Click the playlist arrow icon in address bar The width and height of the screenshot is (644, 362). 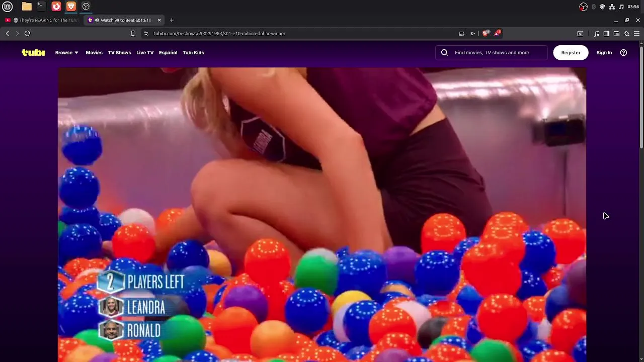point(472,33)
